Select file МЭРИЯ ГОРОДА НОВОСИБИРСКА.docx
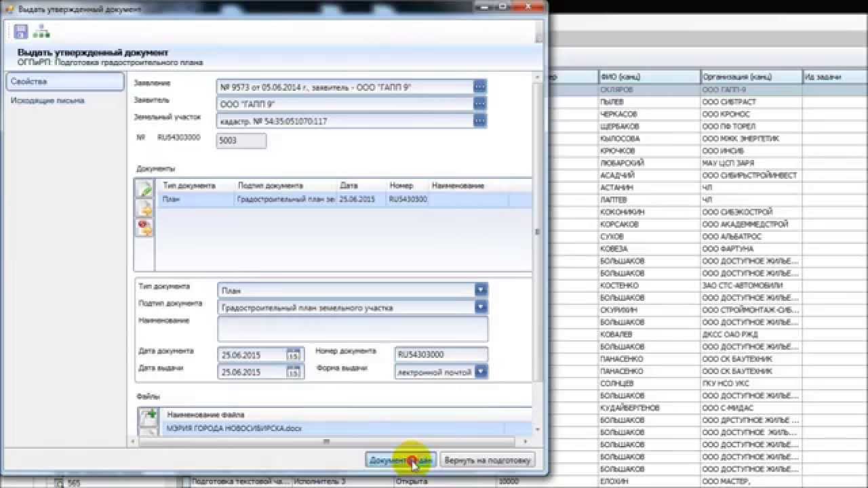The width and height of the screenshot is (868, 488). tap(234, 428)
